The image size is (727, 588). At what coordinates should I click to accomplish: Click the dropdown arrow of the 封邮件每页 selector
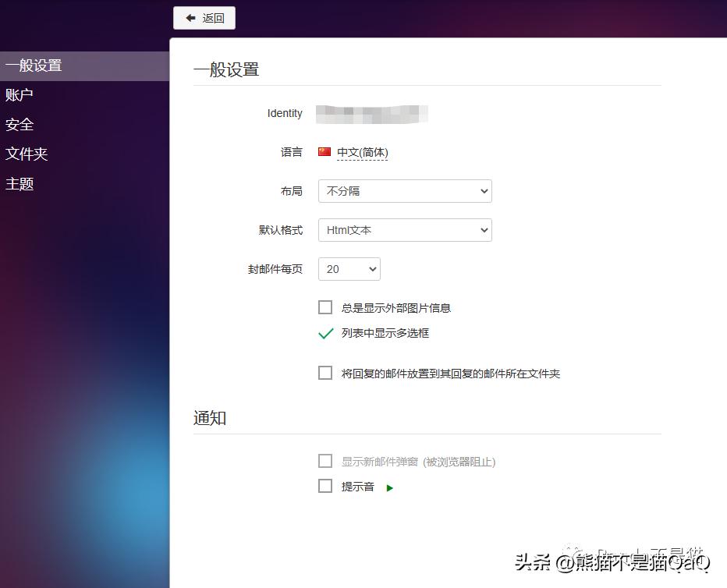372,269
